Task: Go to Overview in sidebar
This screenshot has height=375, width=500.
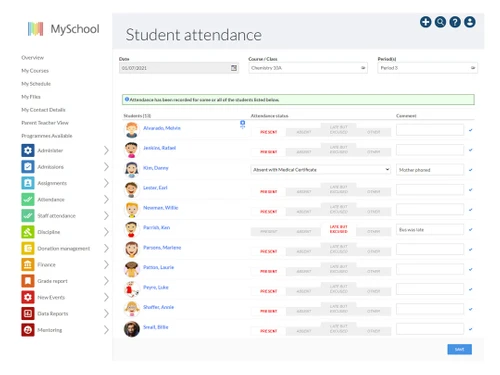Action: point(32,58)
